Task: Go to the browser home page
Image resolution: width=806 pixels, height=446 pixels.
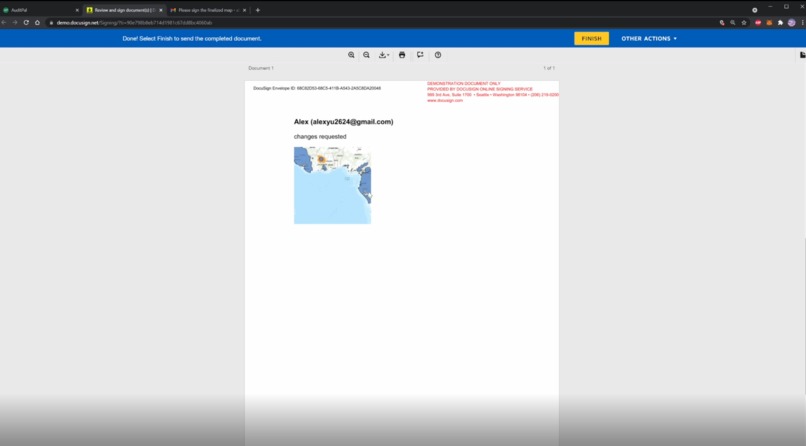Action: 38,23
